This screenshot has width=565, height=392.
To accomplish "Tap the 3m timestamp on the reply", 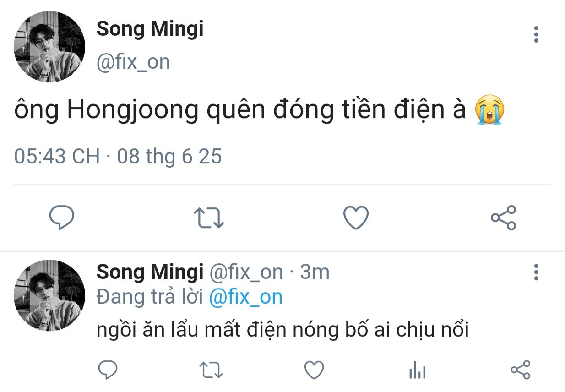I will pos(315,272).
